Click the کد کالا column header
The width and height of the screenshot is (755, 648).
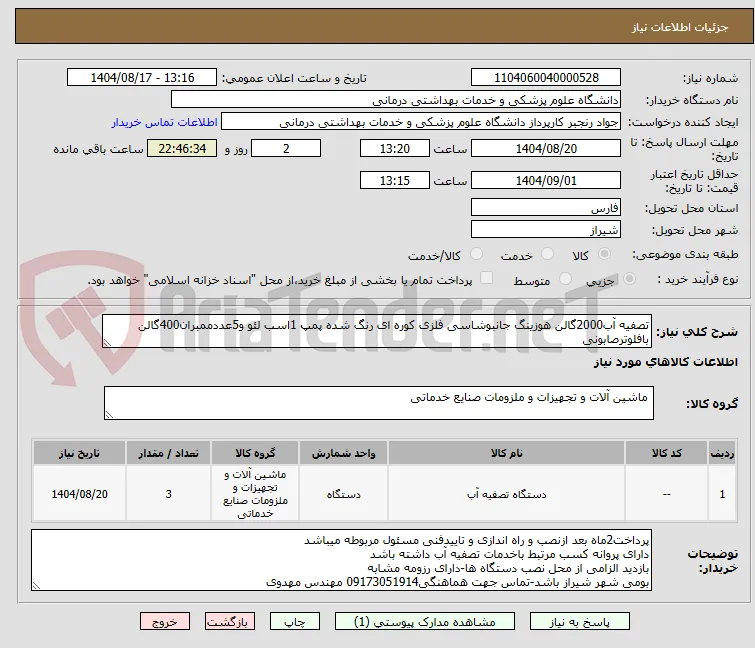[x=666, y=453]
